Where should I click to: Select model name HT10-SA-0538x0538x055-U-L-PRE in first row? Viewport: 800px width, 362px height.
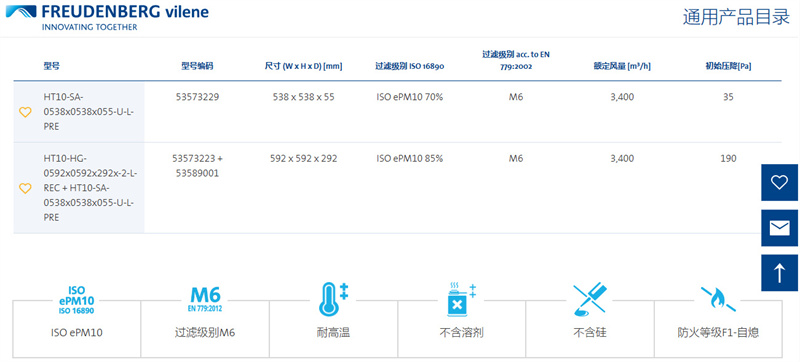pos(88,112)
